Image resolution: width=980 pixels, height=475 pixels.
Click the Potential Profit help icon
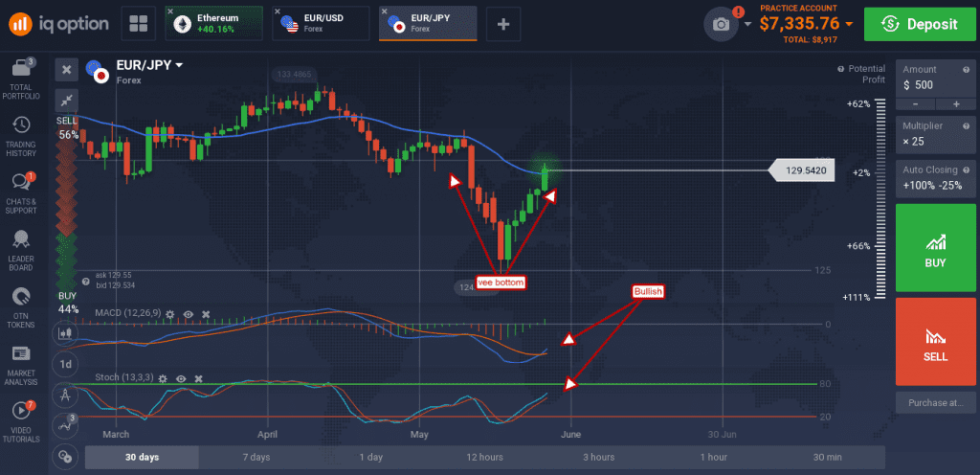[840, 69]
